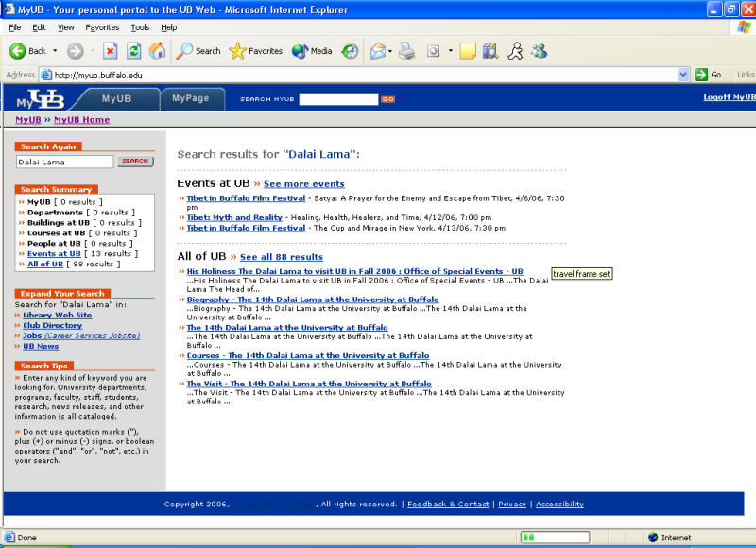This screenshot has width=756, height=548.
Task: Click the 'Tibet: Myth and Reality' event link
Action: click(234, 217)
